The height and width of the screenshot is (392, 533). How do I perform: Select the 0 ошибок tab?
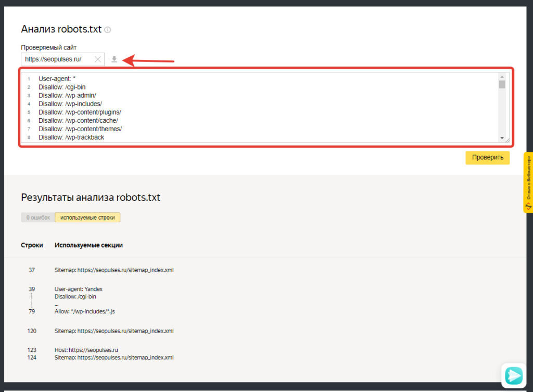point(37,218)
